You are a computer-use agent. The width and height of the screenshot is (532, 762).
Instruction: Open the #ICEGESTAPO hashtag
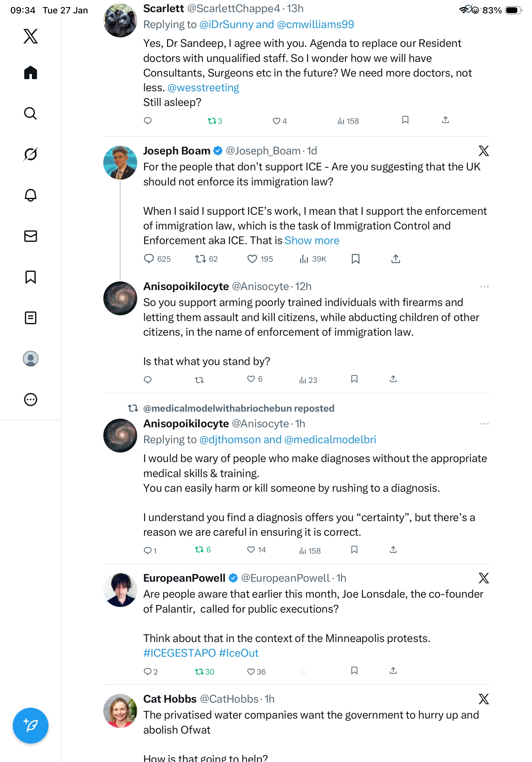pyautogui.click(x=180, y=653)
